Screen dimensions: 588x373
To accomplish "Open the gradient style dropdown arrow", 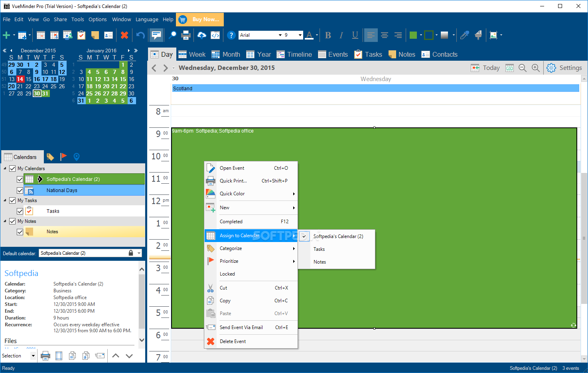I will pos(454,35).
